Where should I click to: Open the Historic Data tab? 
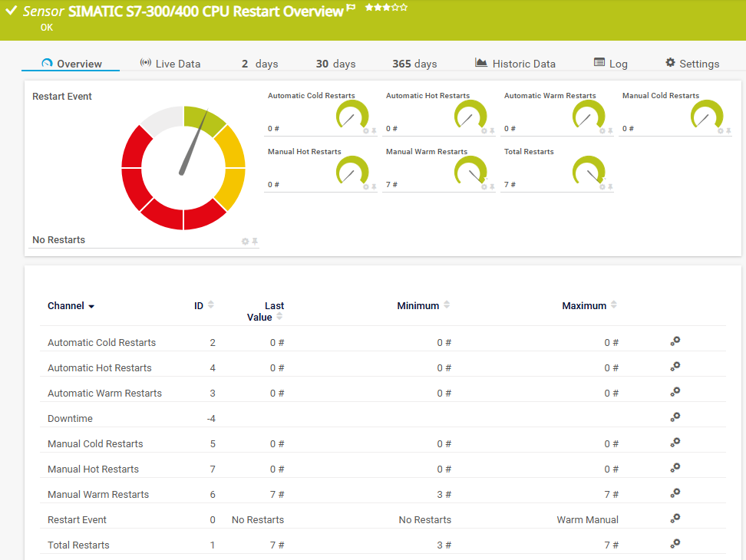(x=515, y=64)
